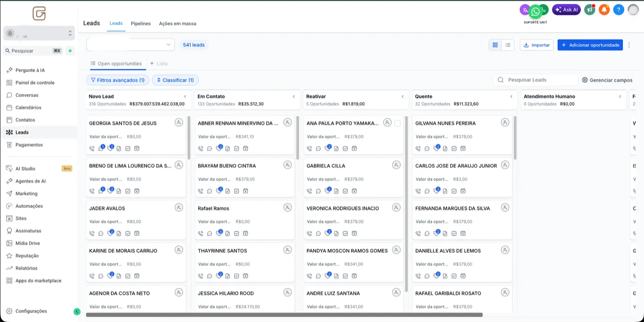Screen dimensions: 644x322
Task: Click the company logo at top left
Action: (39, 13)
